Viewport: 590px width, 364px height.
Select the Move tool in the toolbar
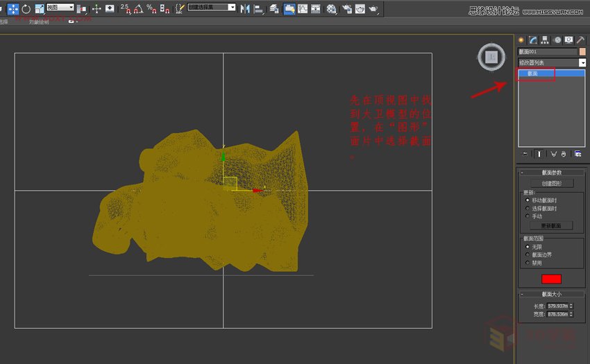[x=13, y=8]
